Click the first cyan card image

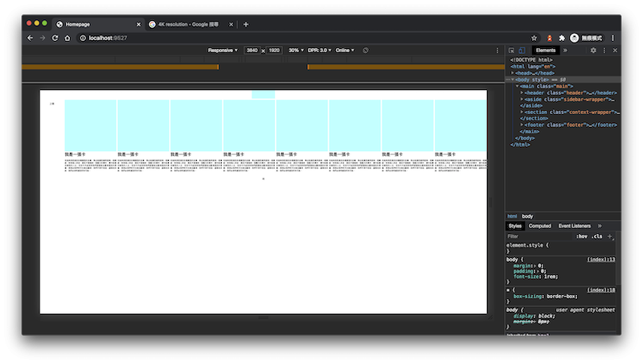[91, 125]
